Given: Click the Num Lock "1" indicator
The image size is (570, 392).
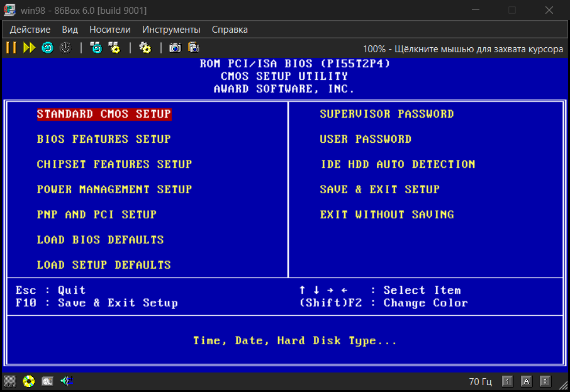Looking at the screenshot, I should pyautogui.click(x=508, y=381).
